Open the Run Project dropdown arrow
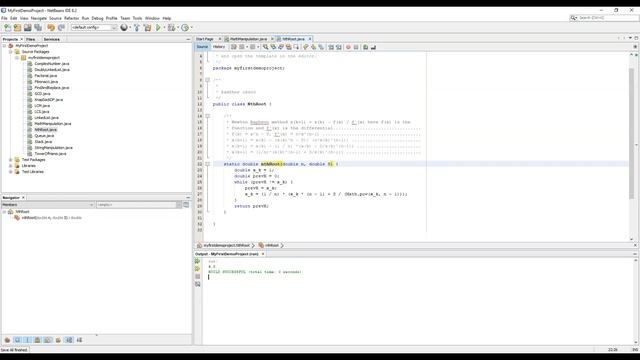This screenshot has height=360, width=640. [164, 28]
